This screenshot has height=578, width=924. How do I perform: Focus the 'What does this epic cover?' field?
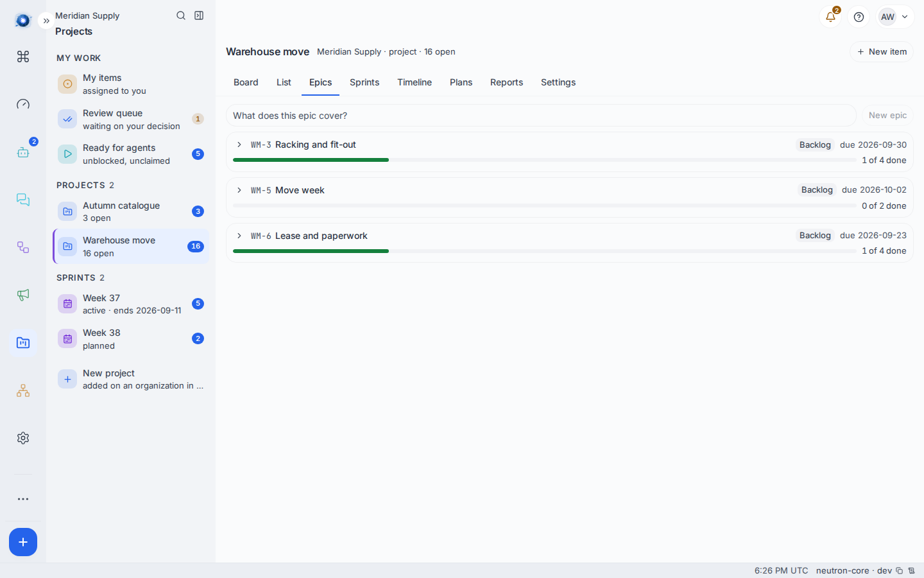point(541,116)
